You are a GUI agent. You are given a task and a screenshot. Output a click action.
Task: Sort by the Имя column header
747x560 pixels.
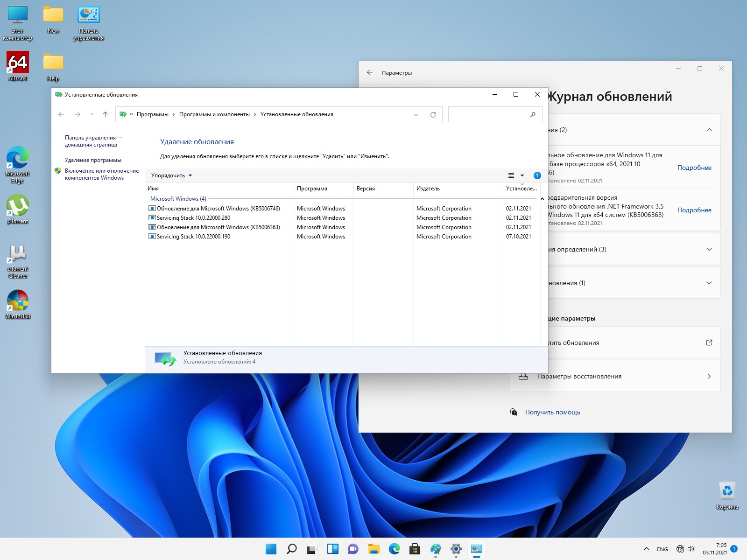(153, 189)
